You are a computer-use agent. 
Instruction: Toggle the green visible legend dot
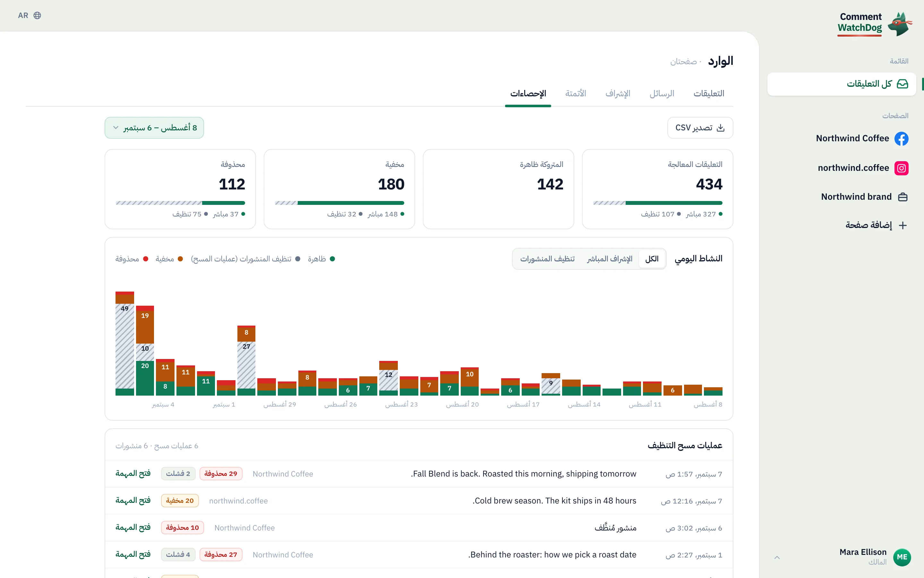(x=332, y=259)
